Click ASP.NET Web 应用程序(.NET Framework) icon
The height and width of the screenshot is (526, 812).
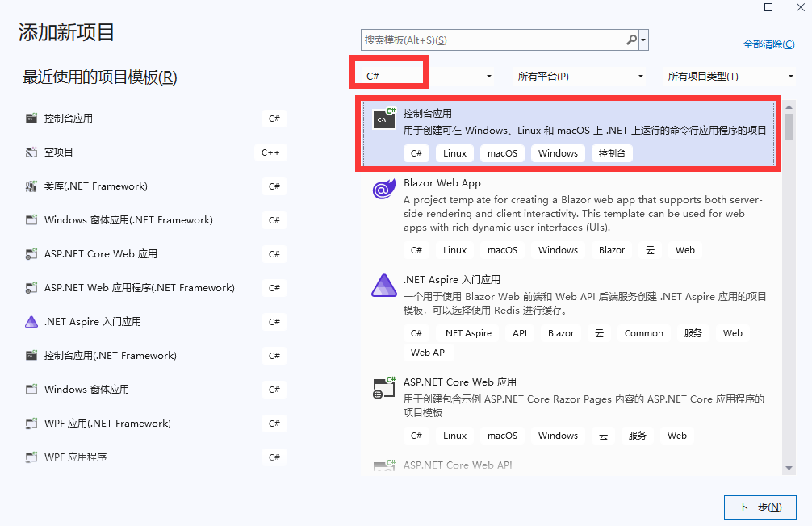tap(31, 288)
